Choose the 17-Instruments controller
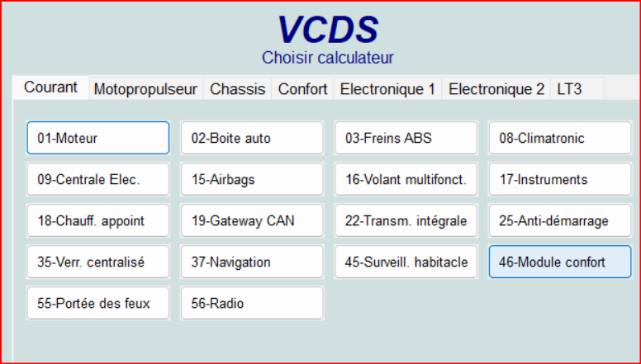The image size is (641, 364). coord(559,179)
